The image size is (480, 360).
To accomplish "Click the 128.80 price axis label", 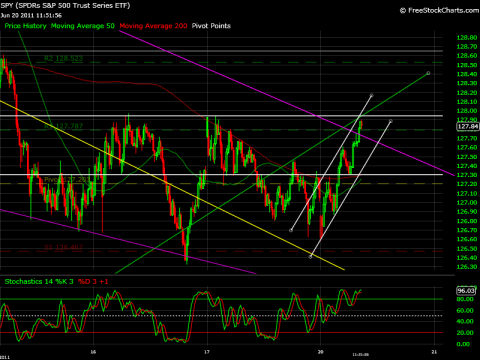I will [x=467, y=38].
